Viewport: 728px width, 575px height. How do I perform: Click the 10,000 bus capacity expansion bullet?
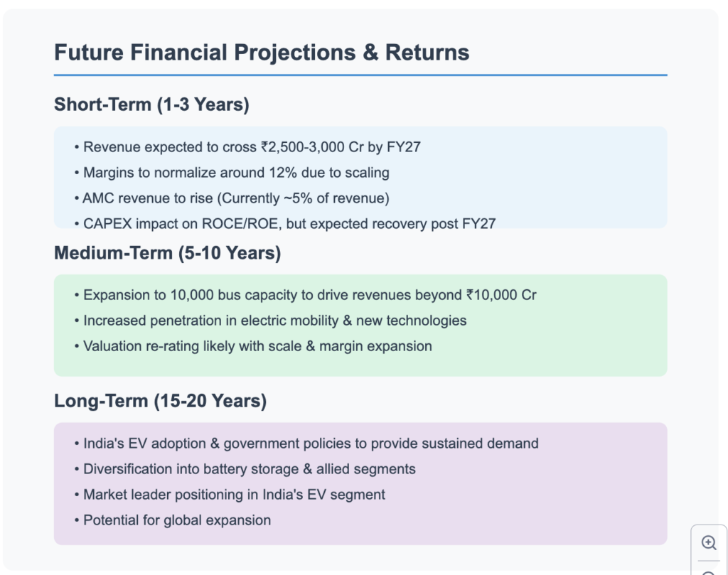click(305, 295)
